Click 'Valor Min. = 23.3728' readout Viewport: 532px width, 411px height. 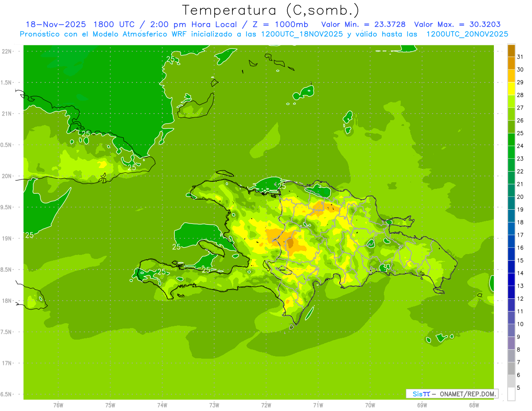coord(364,24)
